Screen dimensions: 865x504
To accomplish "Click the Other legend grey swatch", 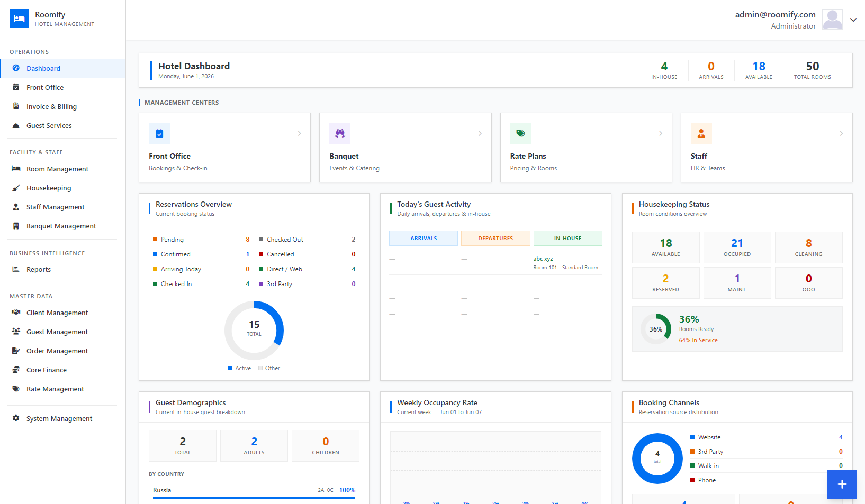I will (260, 368).
